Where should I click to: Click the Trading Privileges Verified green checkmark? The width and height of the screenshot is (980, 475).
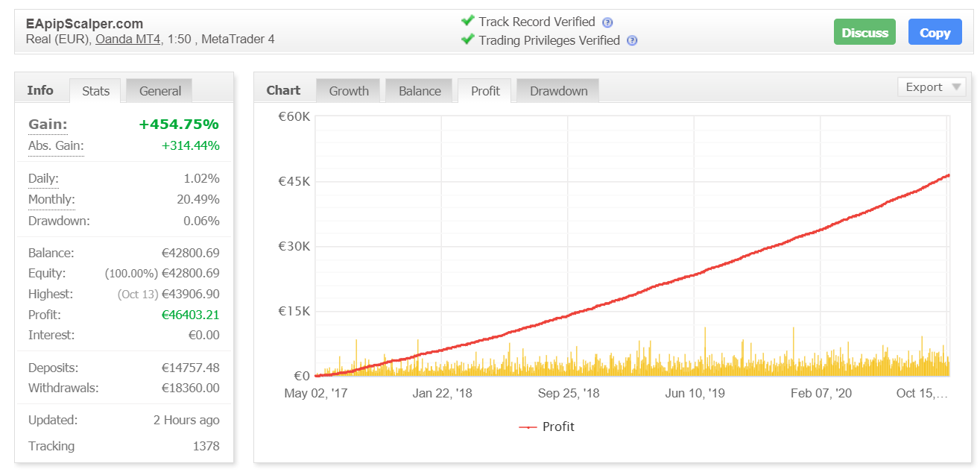[467, 40]
